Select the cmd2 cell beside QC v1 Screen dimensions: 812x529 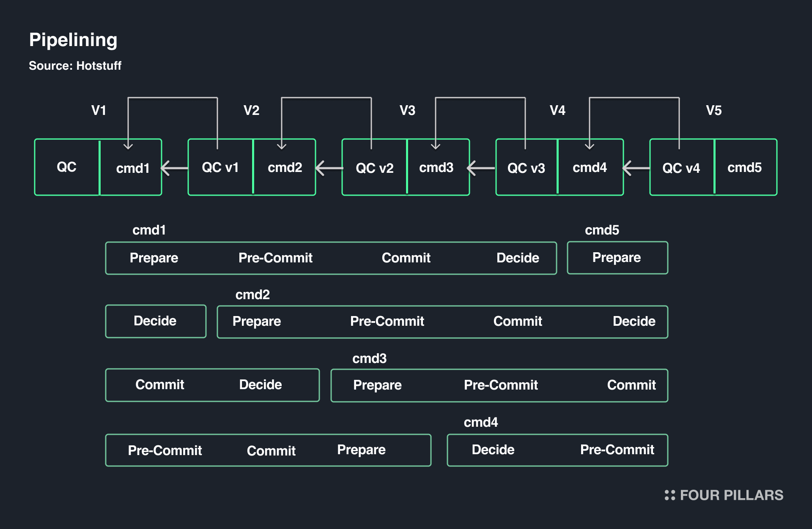click(x=285, y=167)
